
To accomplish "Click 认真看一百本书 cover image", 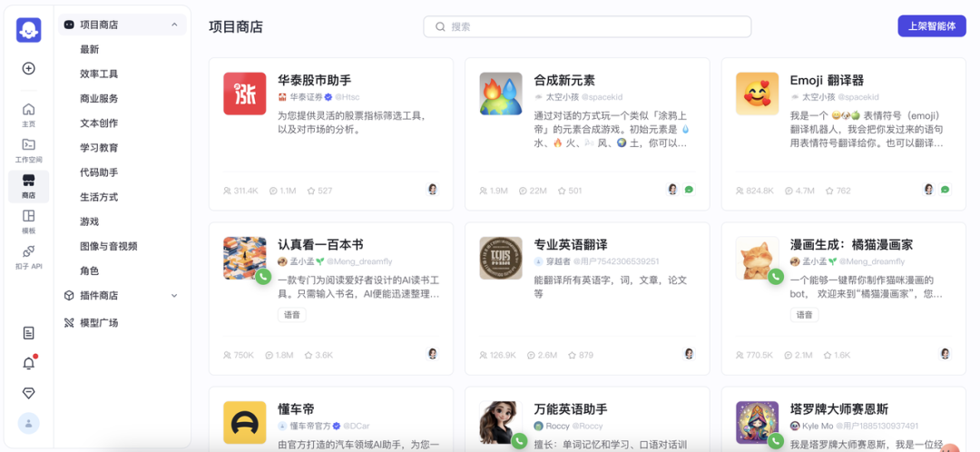I will pyautogui.click(x=244, y=258).
